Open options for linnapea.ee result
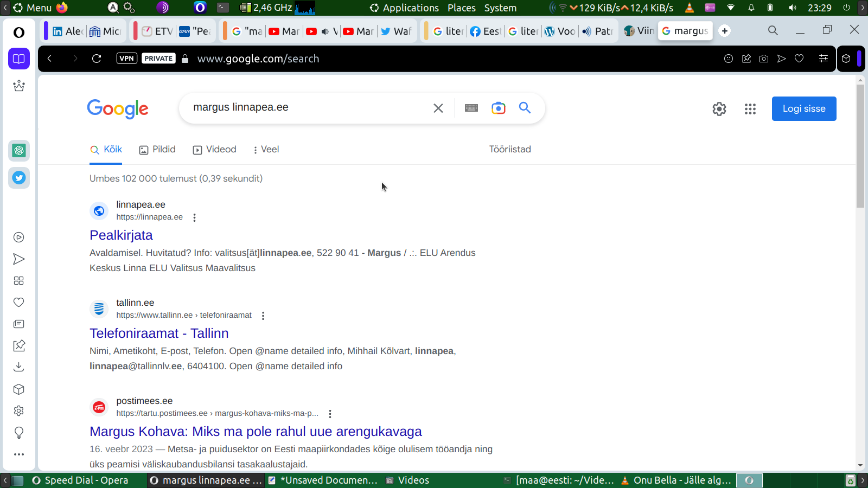The height and width of the screenshot is (488, 868). coord(194,217)
